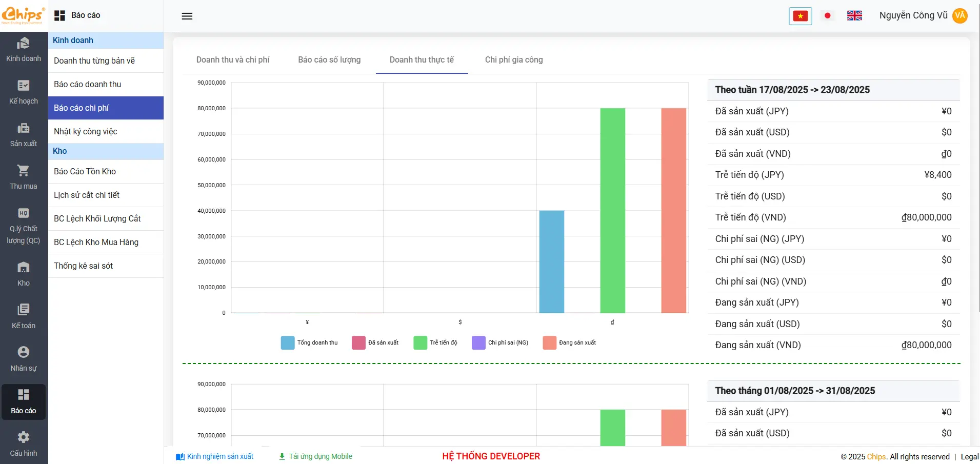The image size is (980, 464).
Task: Click the Kinh nghiệm sản xuất link
Action: [x=220, y=456]
